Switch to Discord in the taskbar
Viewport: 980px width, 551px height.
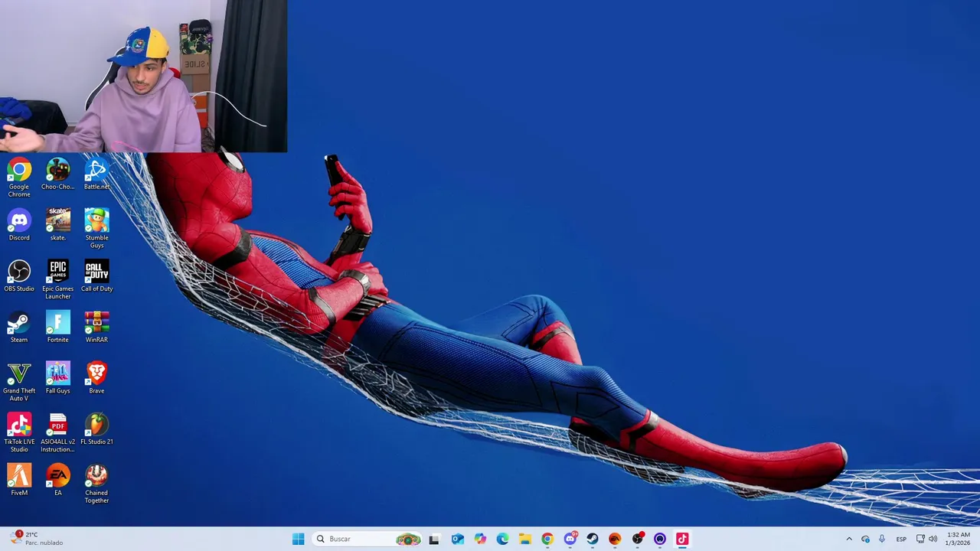pos(570,539)
